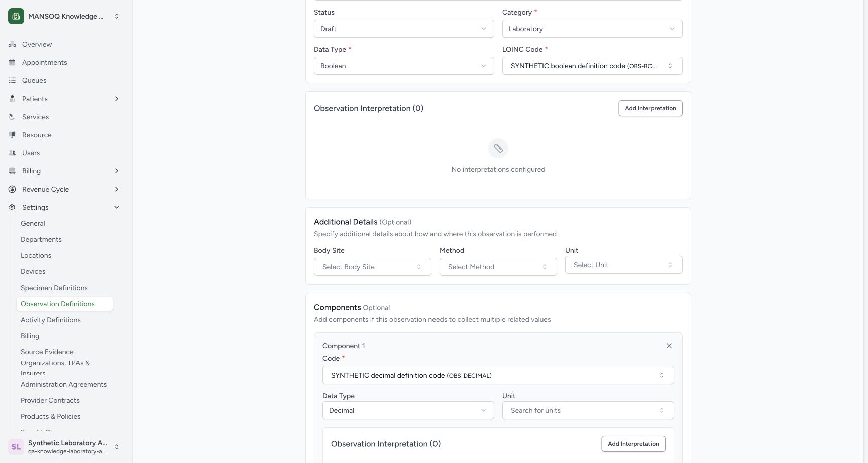Image resolution: width=868 pixels, height=463 pixels.
Task: Click the Settings gear icon
Action: coord(12,207)
